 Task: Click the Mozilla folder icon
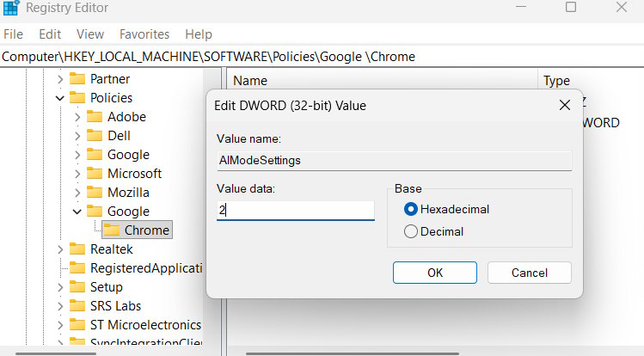click(x=95, y=192)
